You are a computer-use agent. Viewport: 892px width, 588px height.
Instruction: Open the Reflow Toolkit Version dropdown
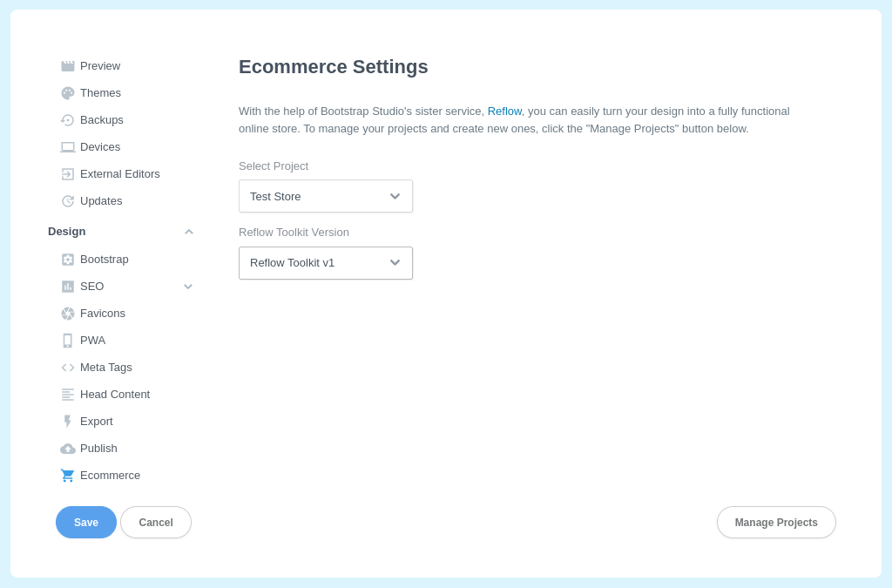pos(325,262)
